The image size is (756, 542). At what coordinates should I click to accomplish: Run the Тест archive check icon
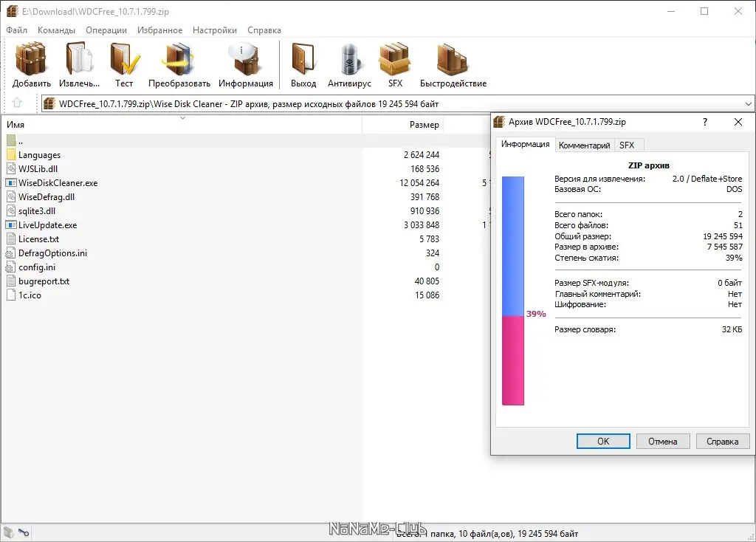click(x=124, y=59)
